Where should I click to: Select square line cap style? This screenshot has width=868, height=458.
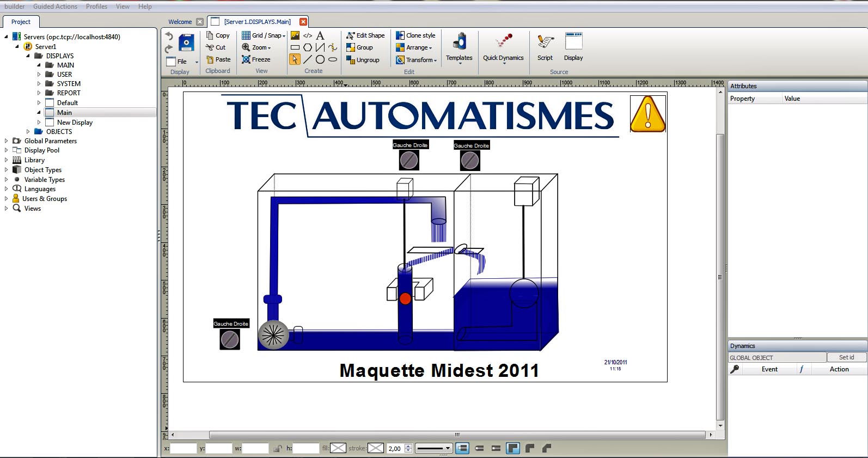click(x=496, y=448)
